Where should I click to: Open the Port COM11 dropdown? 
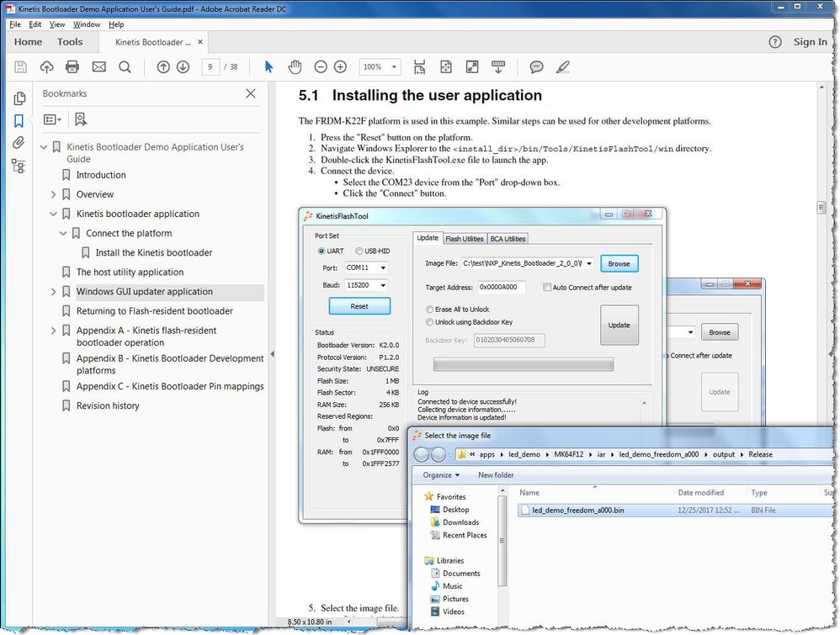[x=383, y=267]
